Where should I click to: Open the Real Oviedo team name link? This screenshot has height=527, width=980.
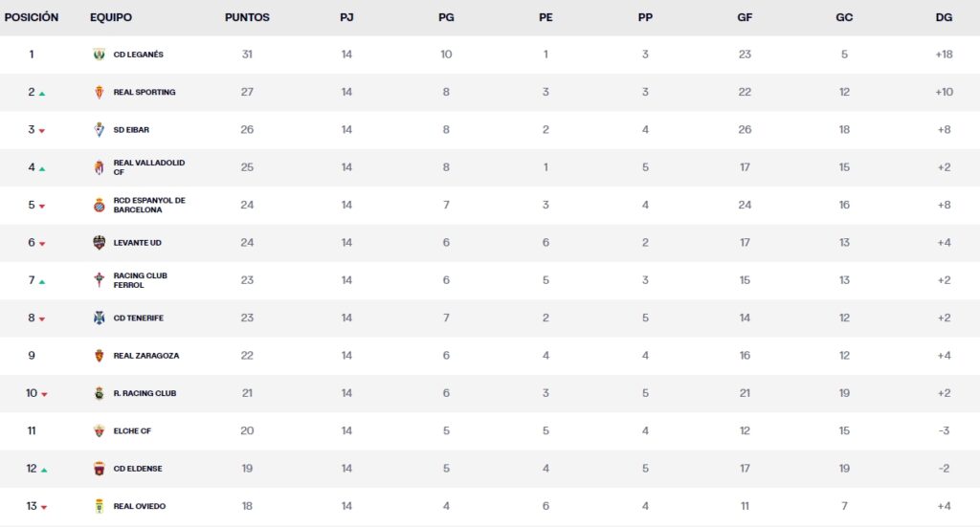click(139, 506)
